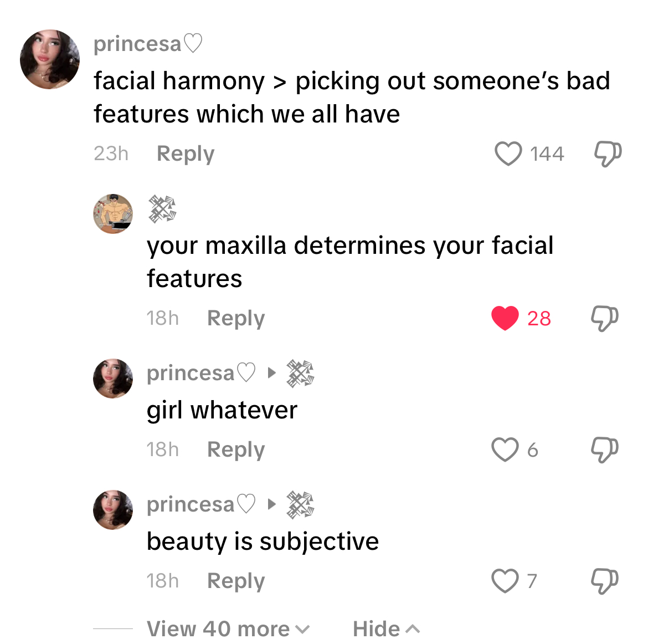
Task: Dislike the "girl whatever" reply
Action: [x=604, y=449]
